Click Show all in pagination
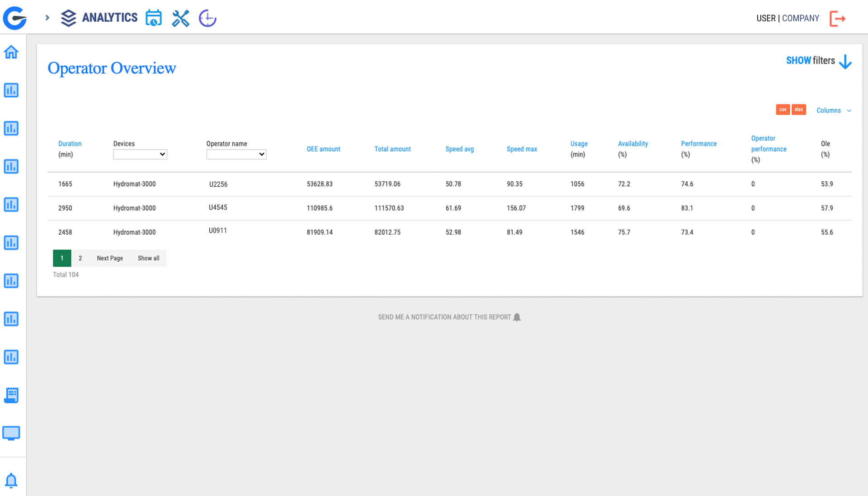The height and width of the screenshot is (496, 868). (148, 258)
